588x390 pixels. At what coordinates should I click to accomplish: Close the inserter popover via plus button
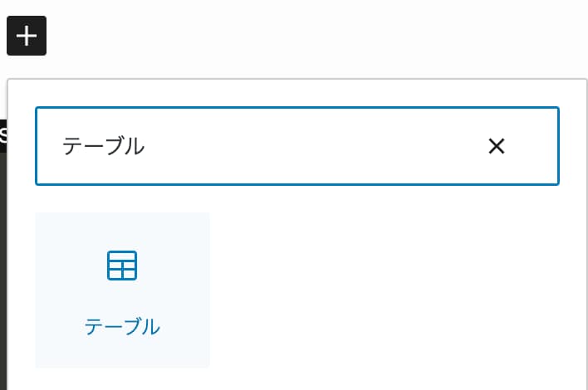point(27,36)
